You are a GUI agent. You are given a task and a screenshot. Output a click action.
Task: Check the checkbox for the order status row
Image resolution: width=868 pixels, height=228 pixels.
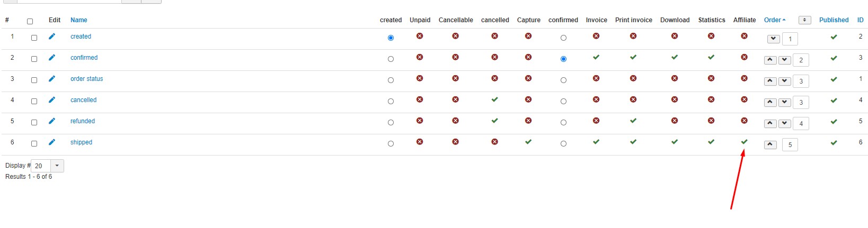pyautogui.click(x=34, y=80)
